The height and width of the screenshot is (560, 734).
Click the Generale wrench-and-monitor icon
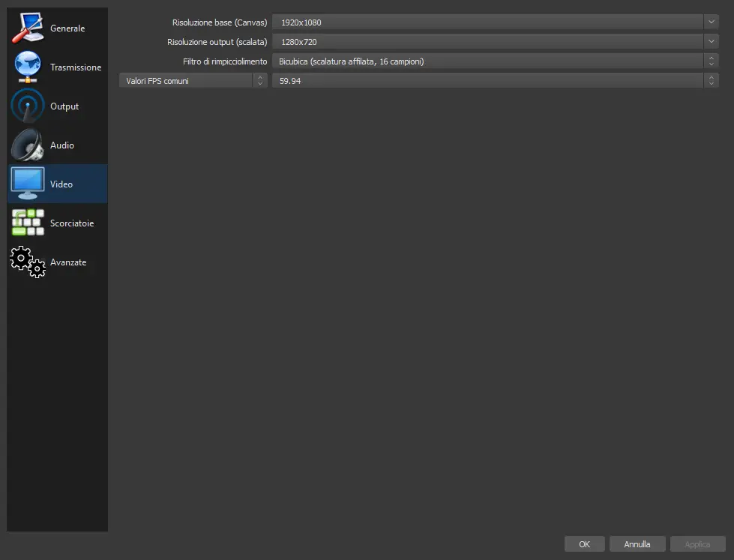[x=28, y=28]
